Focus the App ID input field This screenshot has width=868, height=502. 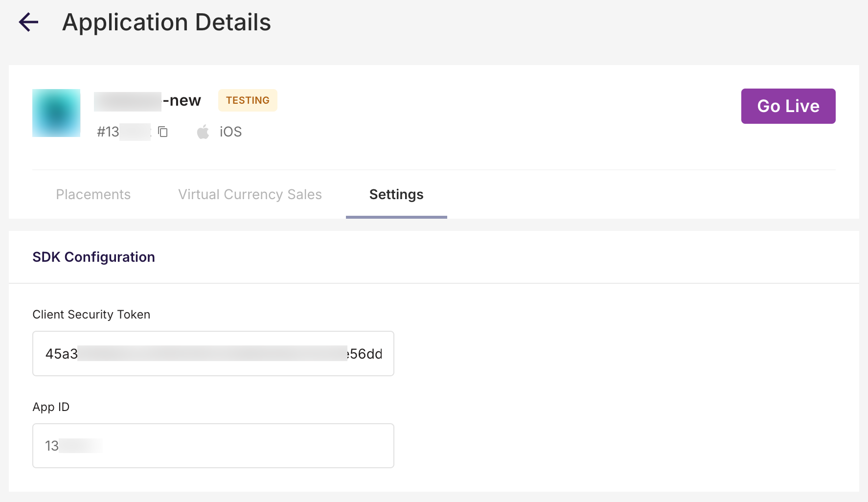(213, 446)
